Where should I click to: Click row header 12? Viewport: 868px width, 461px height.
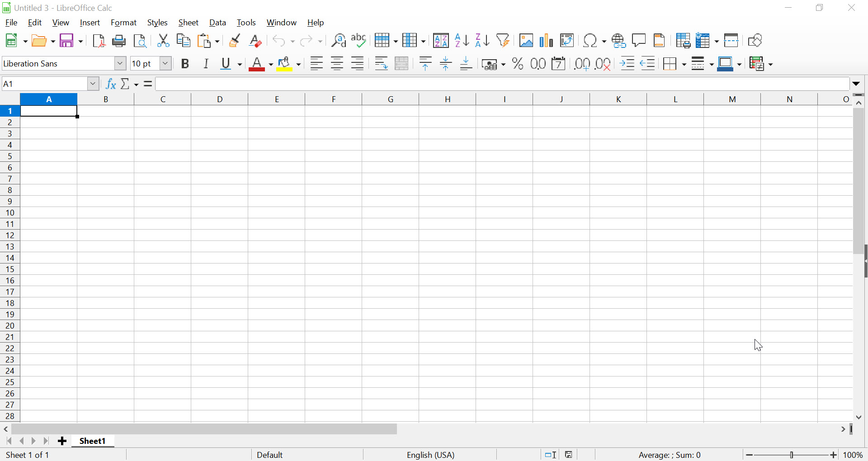tap(10, 235)
